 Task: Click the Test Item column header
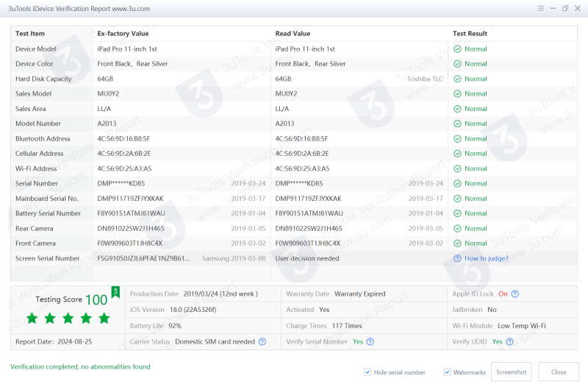(30, 33)
